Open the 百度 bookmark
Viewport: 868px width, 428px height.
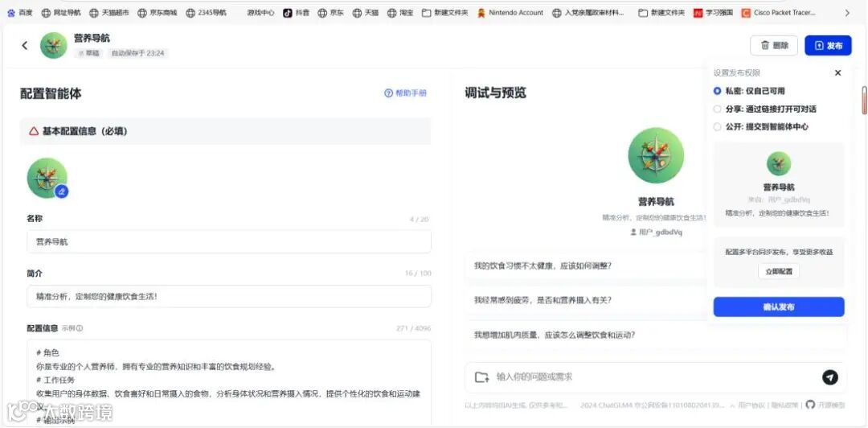20,12
